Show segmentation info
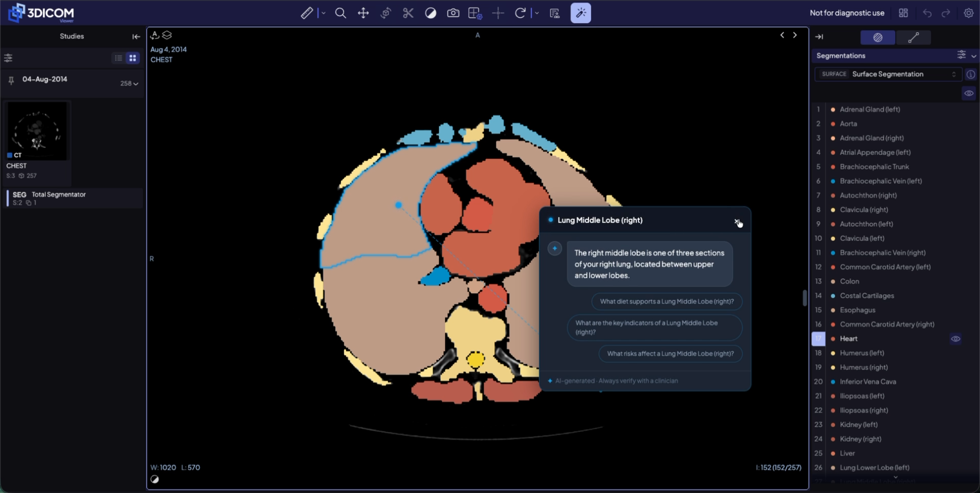Image resolution: width=980 pixels, height=493 pixels. 971,75
